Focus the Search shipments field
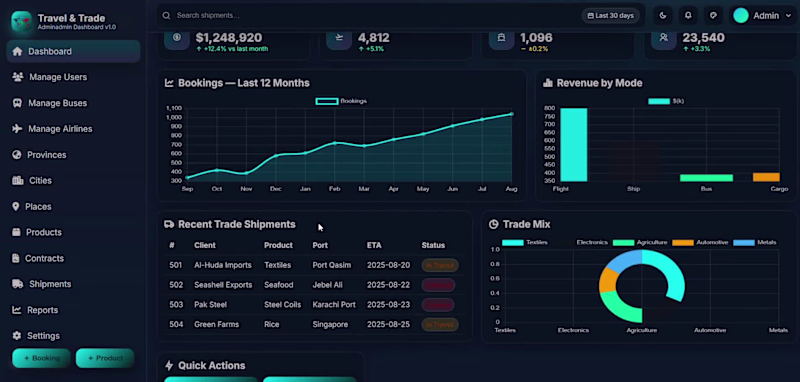 367,15
